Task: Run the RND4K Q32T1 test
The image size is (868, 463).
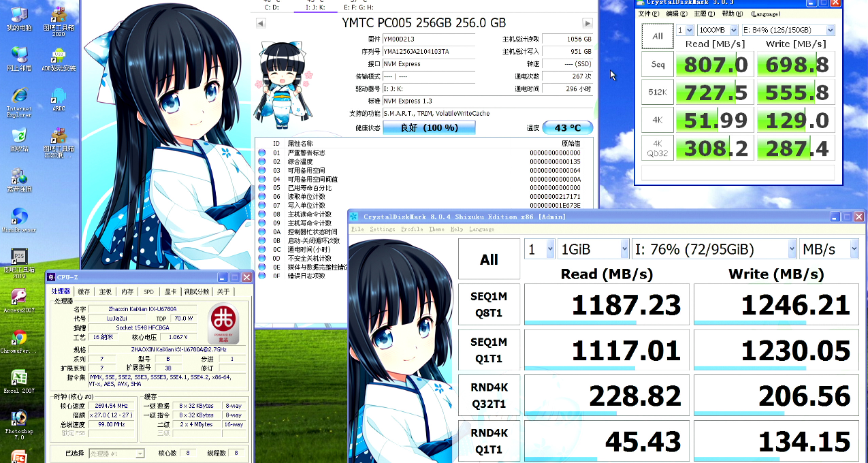Action: (489, 395)
